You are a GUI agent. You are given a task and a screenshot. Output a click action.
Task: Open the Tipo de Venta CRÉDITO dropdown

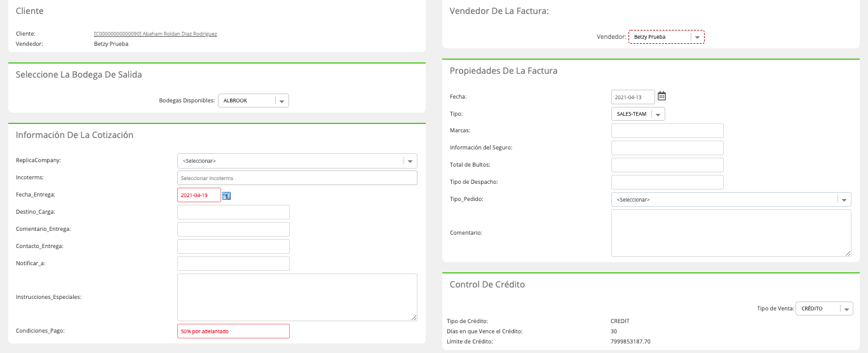[x=825, y=308]
